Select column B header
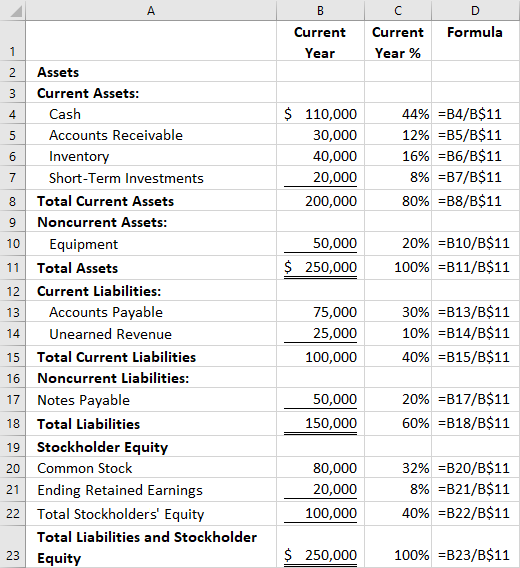The image size is (520, 568). (320, 10)
